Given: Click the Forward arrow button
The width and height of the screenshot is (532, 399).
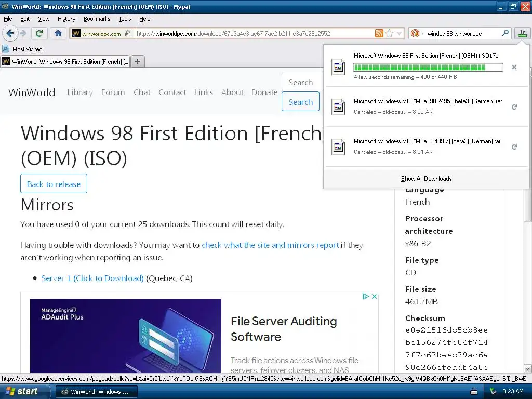Looking at the screenshot, I should (23, 33).
